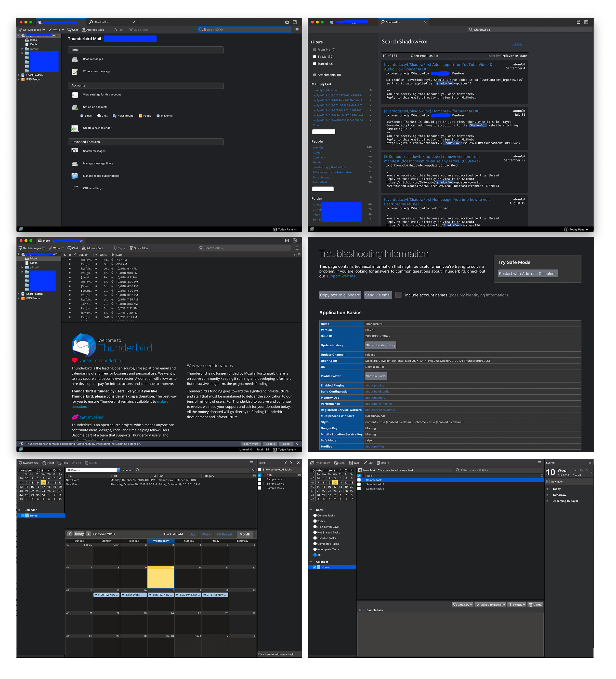Check the Show completed Tasks box
The height and width of the screenshot is (679, 616).
259,469
